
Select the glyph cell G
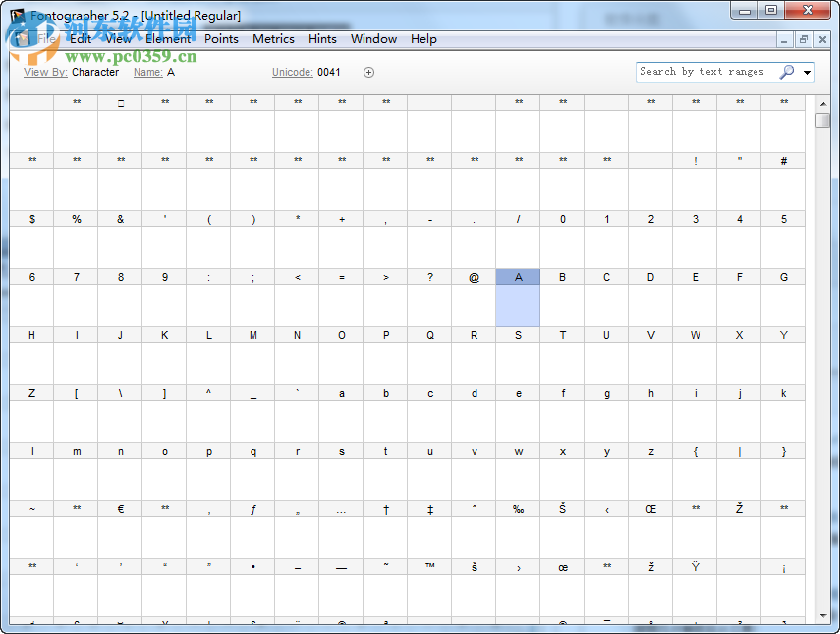click(x=783, y=298)
